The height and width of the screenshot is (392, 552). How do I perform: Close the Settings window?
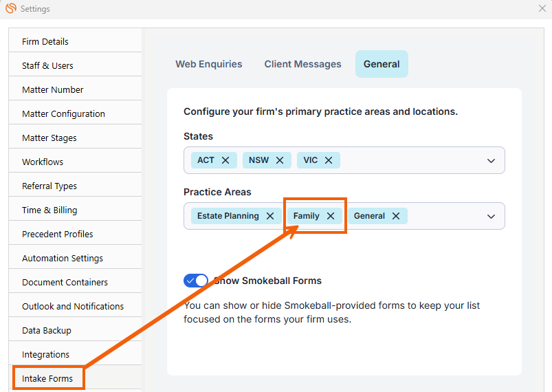542,9
